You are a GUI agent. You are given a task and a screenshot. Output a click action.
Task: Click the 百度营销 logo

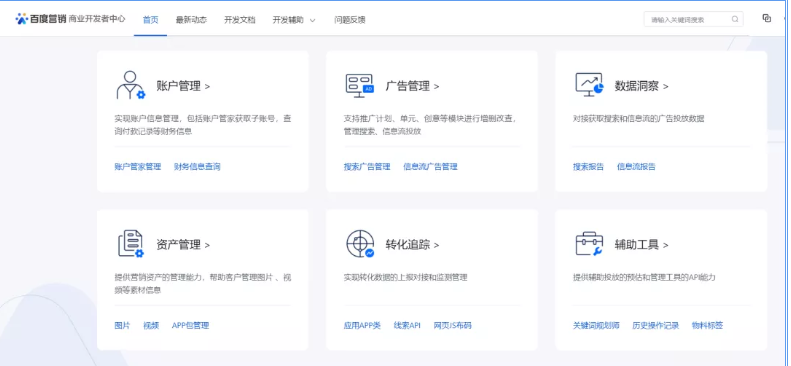coord(40,19)
